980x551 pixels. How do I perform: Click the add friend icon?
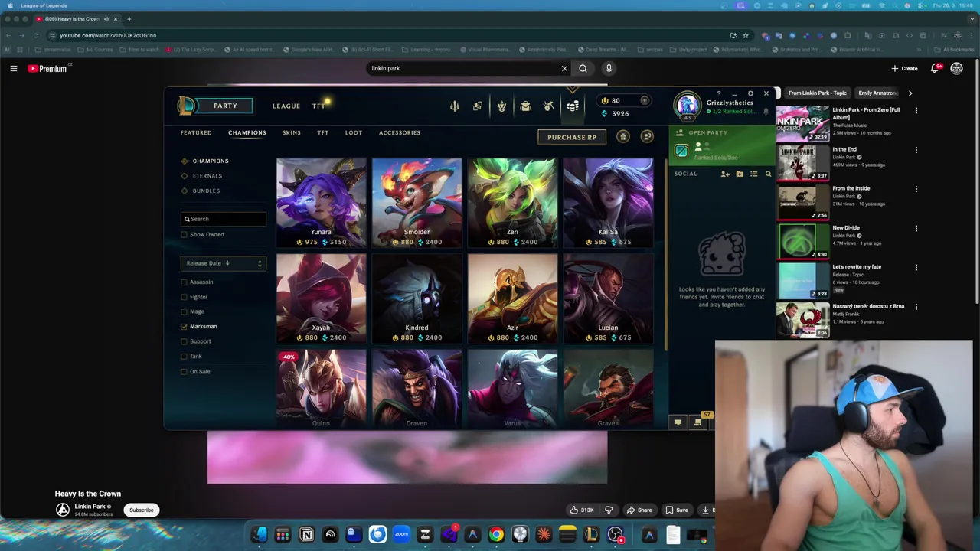tap(725, 174)
